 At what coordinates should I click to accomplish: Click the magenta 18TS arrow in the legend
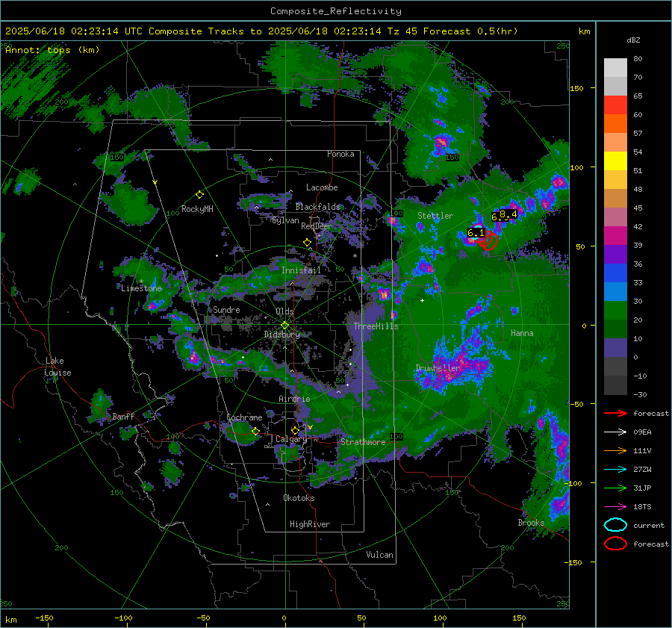(615, 507)
